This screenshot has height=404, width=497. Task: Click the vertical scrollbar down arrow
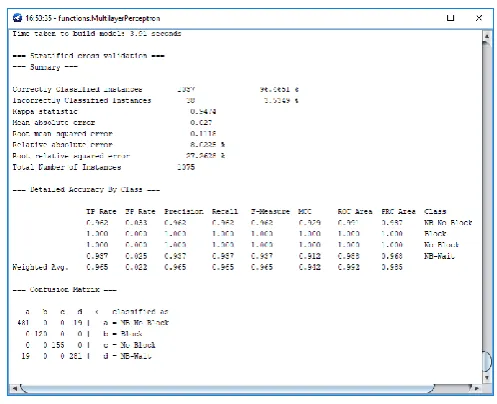click(x=486, y=377)
